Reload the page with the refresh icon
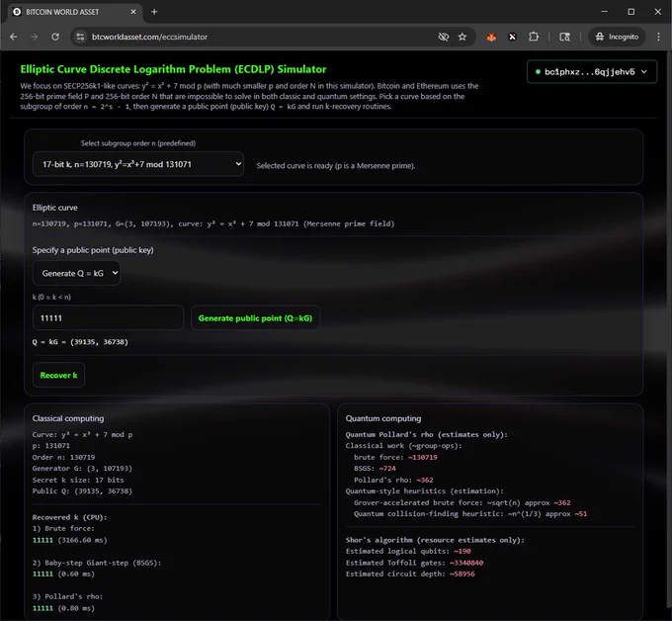The width and height of the screenshot is (672, 621). [x=55, y=37]
